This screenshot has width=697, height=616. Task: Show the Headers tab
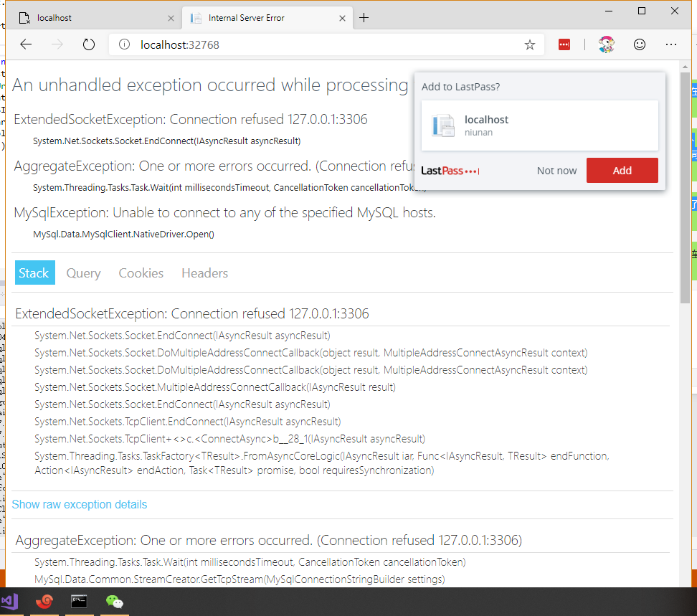pyautogui.click(x=205, y=273)
